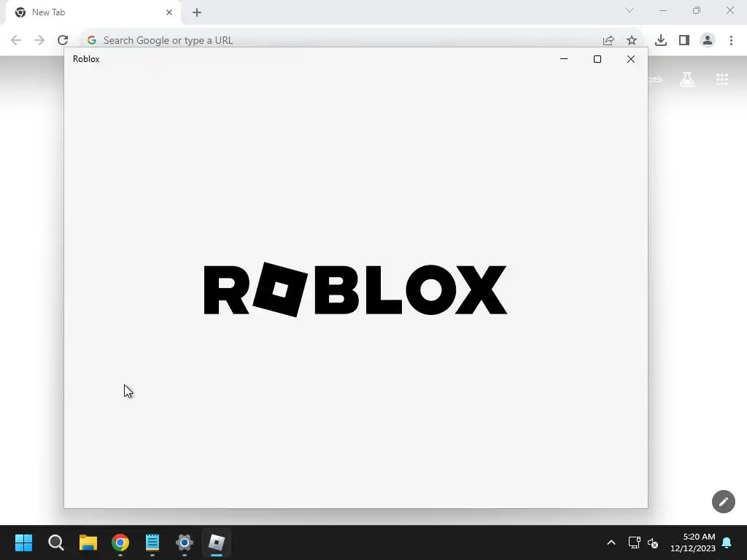The width and height of the screenshot is (747, 560).
Task: Click the share page icon in the address bar
Action: [608, 41]
